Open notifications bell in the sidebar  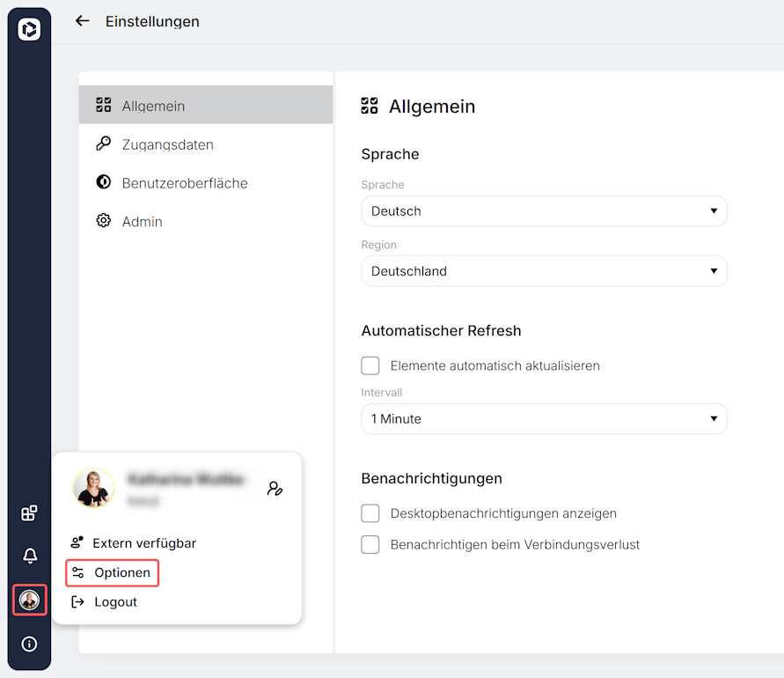(29, 556)
